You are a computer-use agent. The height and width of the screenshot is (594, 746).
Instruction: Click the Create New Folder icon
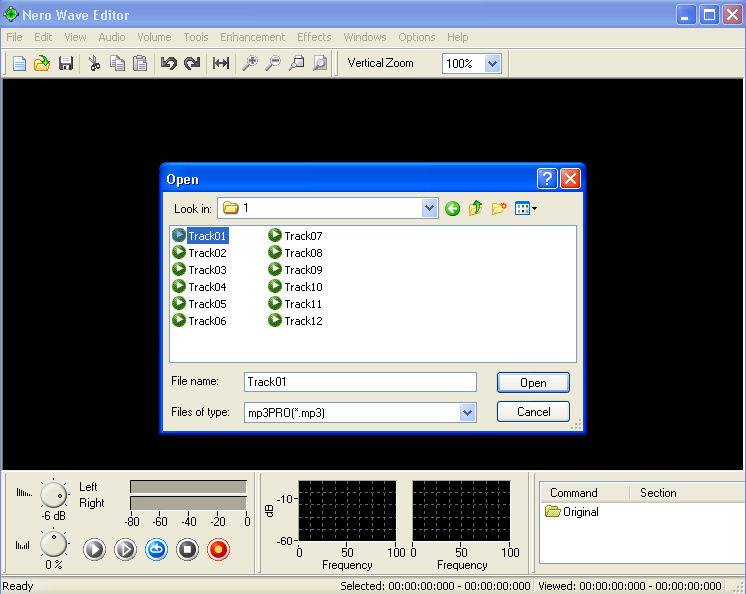pos(498,208)
